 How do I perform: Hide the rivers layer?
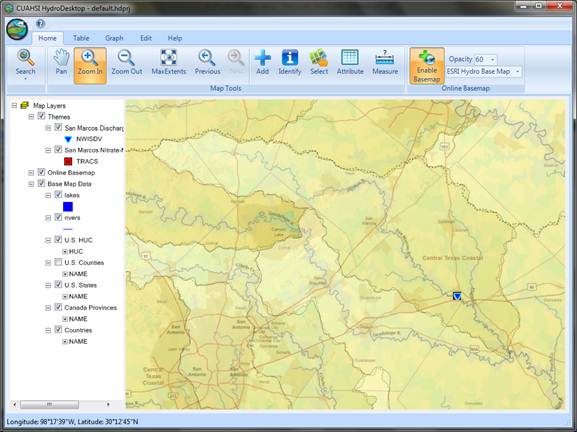[58, 217]
